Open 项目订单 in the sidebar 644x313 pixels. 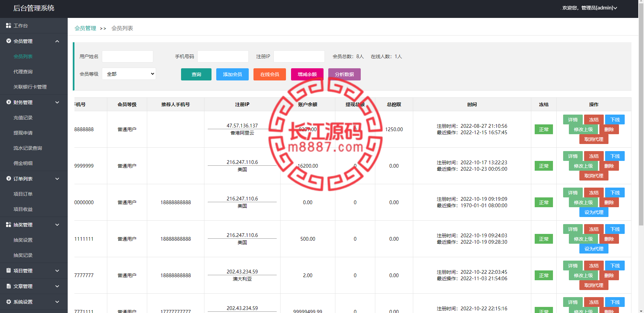pyautogui.click(x=23, y=194)
